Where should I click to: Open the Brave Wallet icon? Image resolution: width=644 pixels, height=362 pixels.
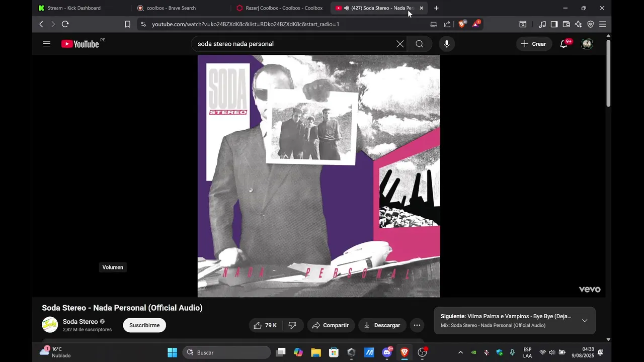[566, 24]
